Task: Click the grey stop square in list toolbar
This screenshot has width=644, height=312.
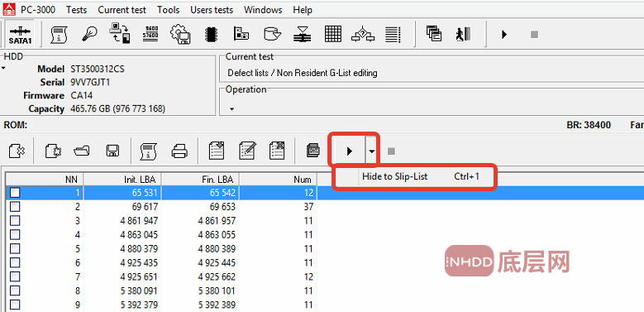Action: coord(391,151)
